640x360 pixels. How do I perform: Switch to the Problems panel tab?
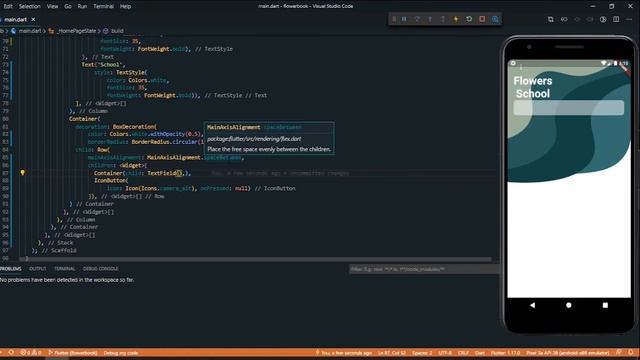point(11,269)
